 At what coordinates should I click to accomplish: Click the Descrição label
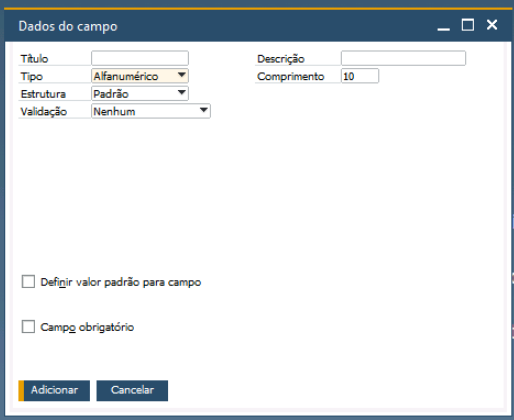click(281, 59)
